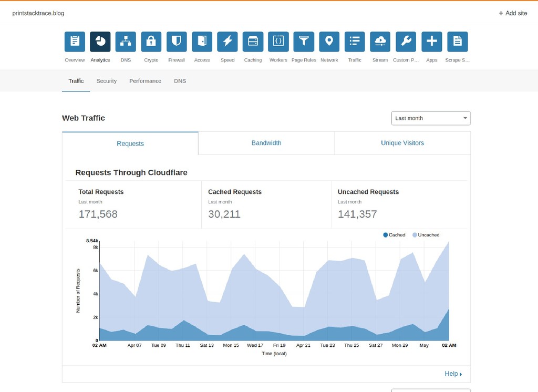This screenshot has width=538, height=392.
Task: Click the Time (local) axis title
Action: point(274,354)
